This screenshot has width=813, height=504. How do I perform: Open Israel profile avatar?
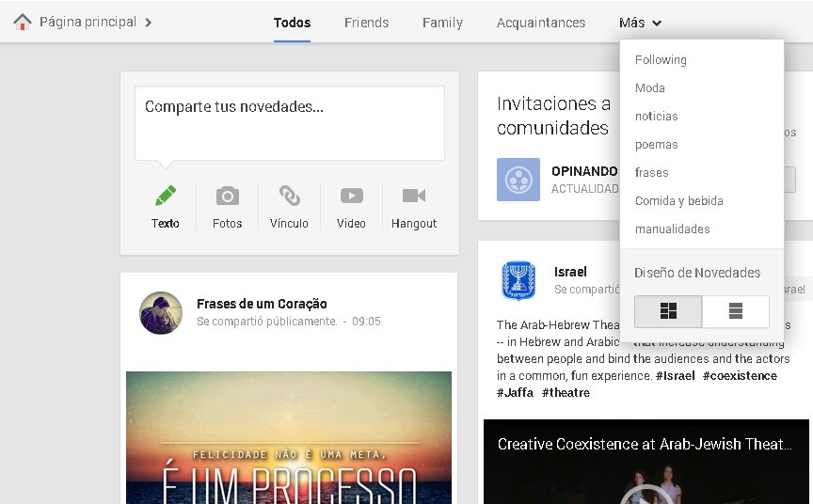[518, 281]
